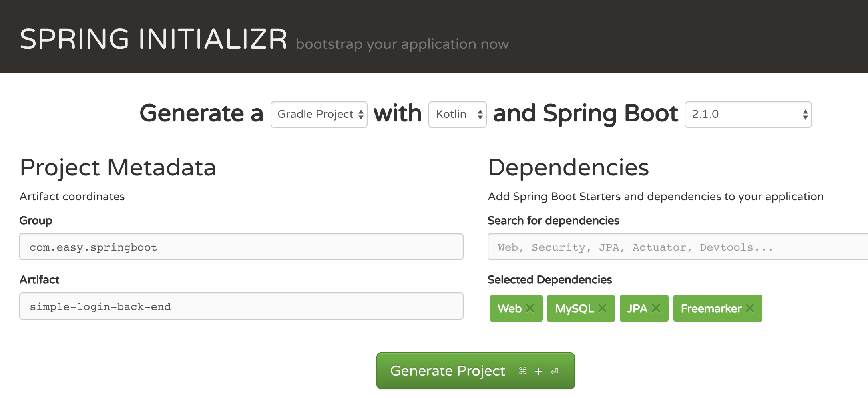Screen dimensions: 868x398
Task: Open the Gradle Project type dropdown
Action: click(319, 115)
